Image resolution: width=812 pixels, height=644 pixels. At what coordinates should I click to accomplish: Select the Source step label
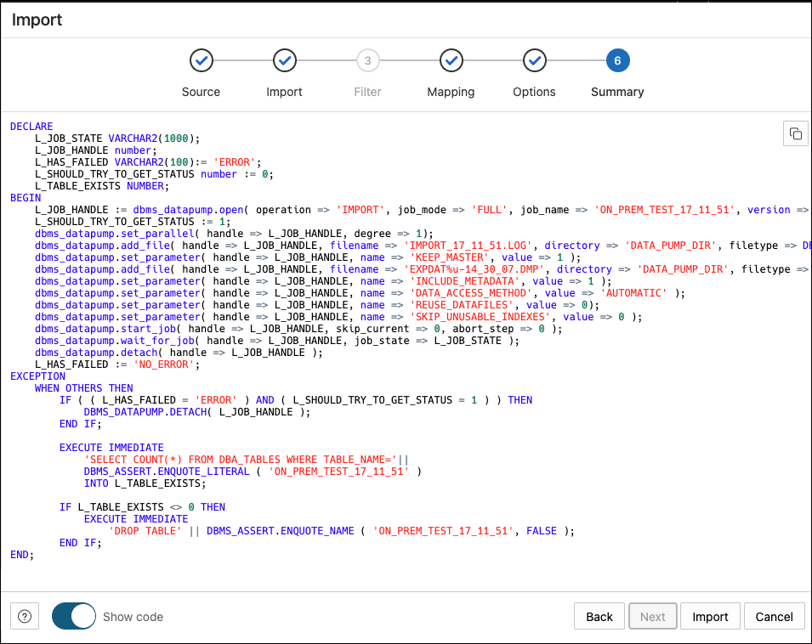[201, 92]
